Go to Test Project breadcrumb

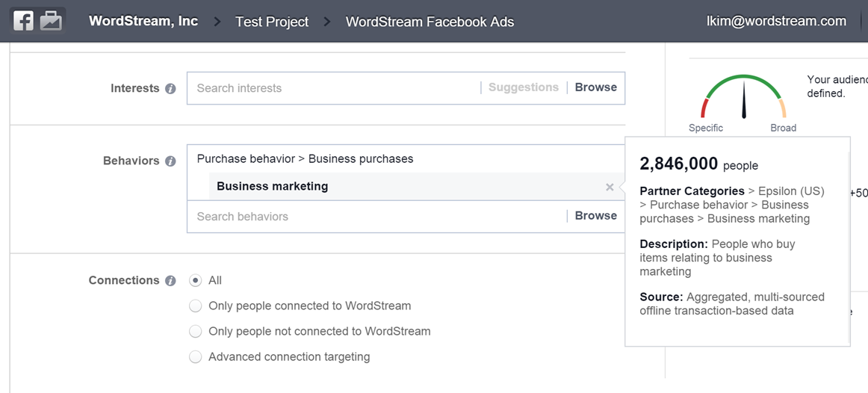coord(272,22)
